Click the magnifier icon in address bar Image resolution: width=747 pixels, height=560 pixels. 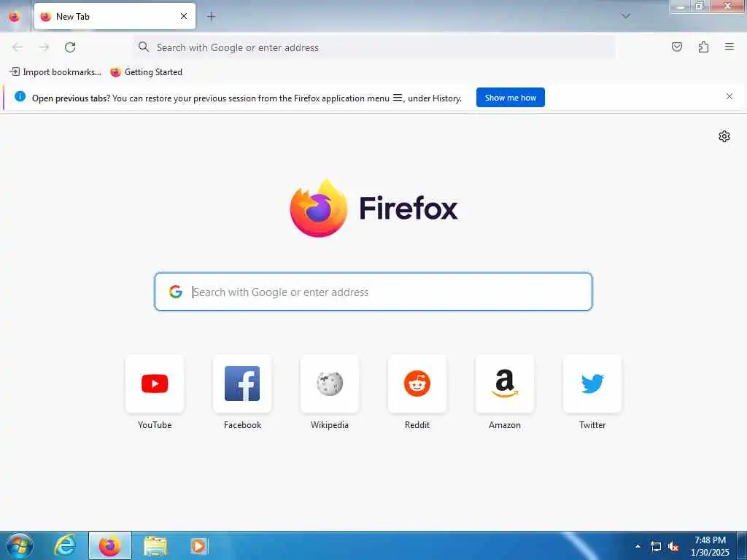tap(144, 47)
